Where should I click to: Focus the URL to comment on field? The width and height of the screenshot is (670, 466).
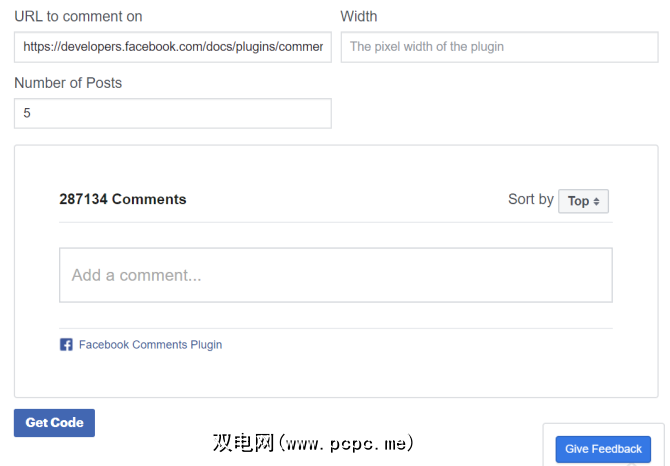172,47
